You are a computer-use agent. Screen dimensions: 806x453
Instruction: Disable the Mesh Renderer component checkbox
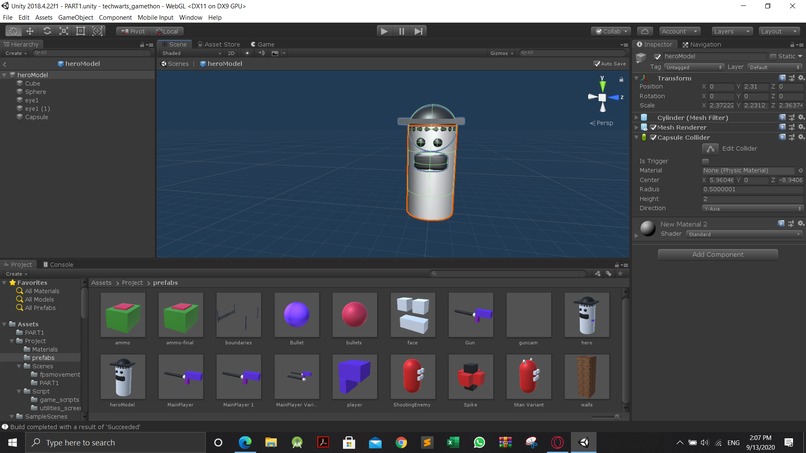tap(653, 128)
